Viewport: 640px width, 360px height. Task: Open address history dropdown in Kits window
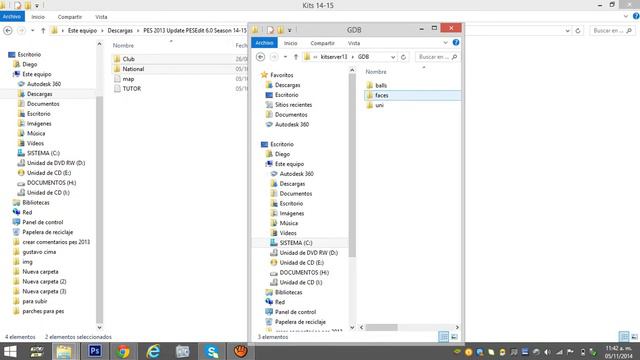point(567,31)
